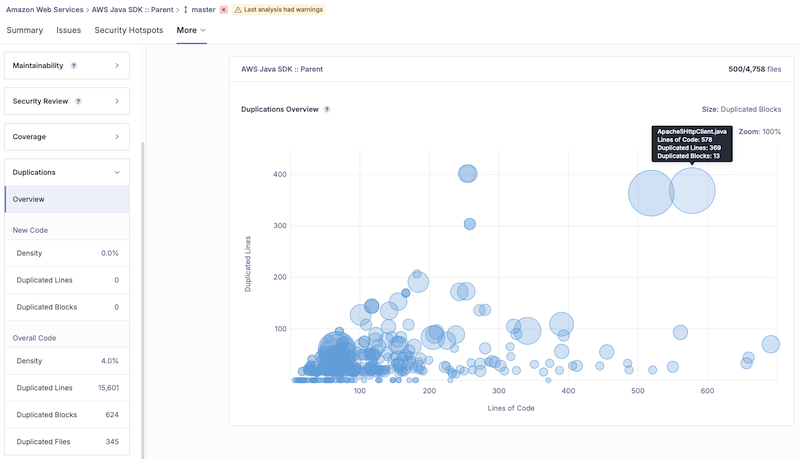This screenshot has width=800, height=459.
Task: Click the Duplications Overview help icon
Action: pyautogui.click(x=327, y=109)
